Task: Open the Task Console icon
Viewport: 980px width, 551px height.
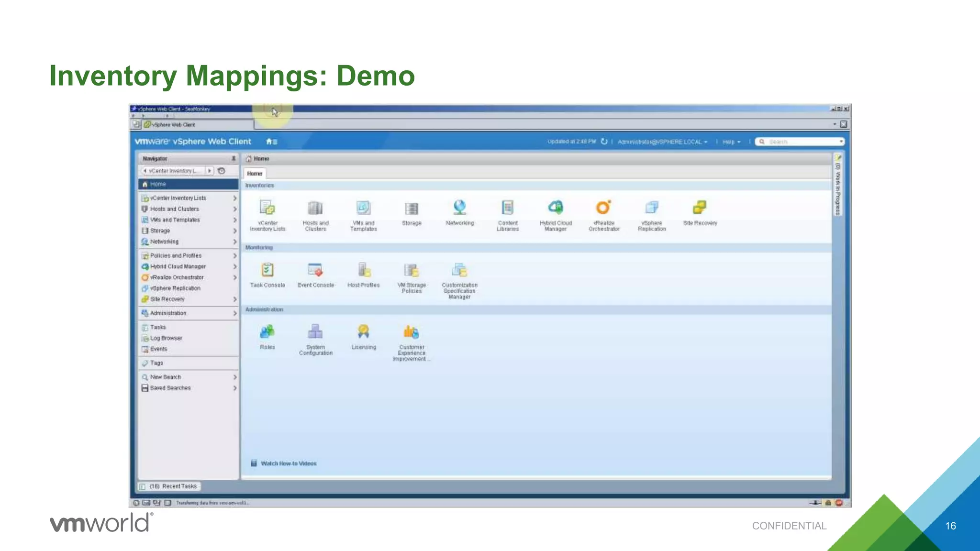Action: [x=267, y=270]
